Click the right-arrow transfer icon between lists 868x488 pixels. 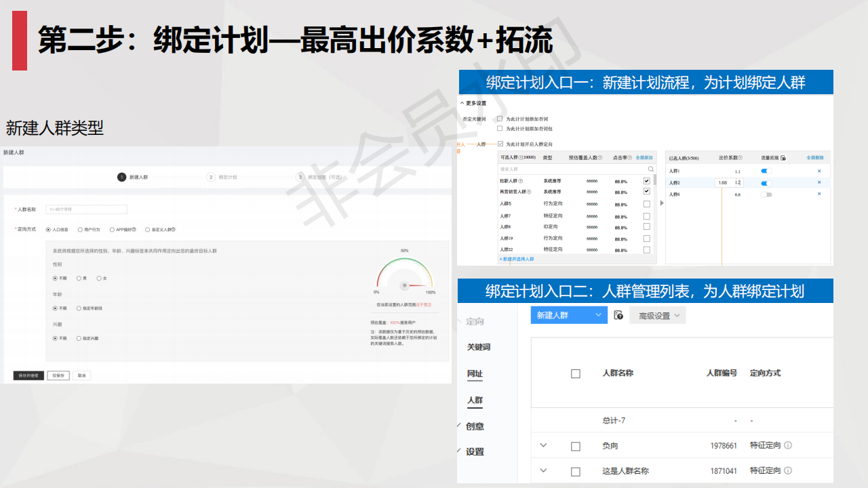pos(662,203)
